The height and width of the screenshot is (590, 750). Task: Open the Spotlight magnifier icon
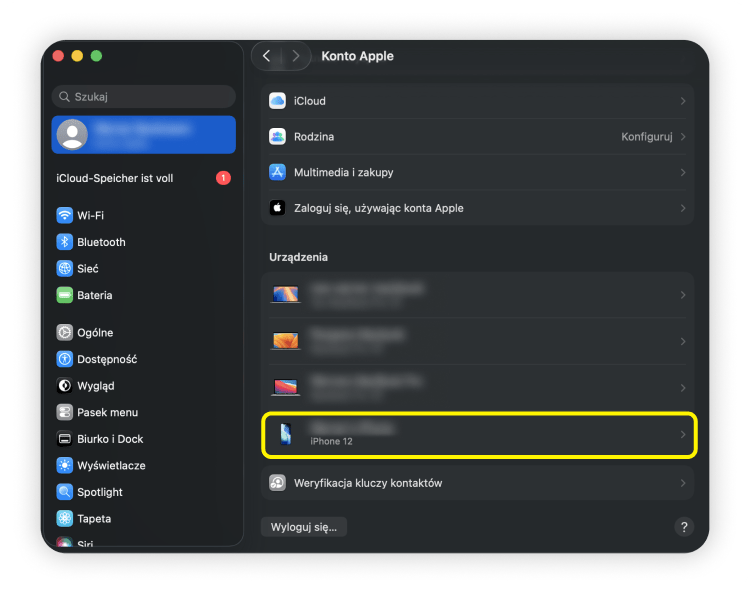click(x=65, y=492)
